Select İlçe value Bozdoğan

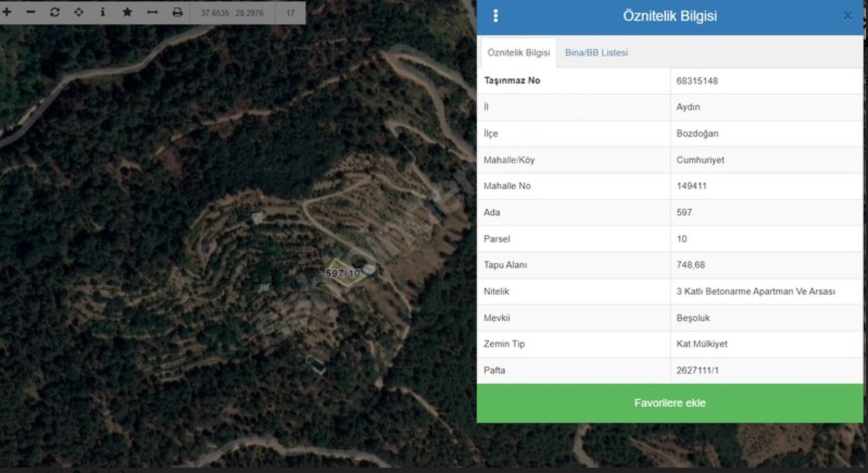(697, 134)
